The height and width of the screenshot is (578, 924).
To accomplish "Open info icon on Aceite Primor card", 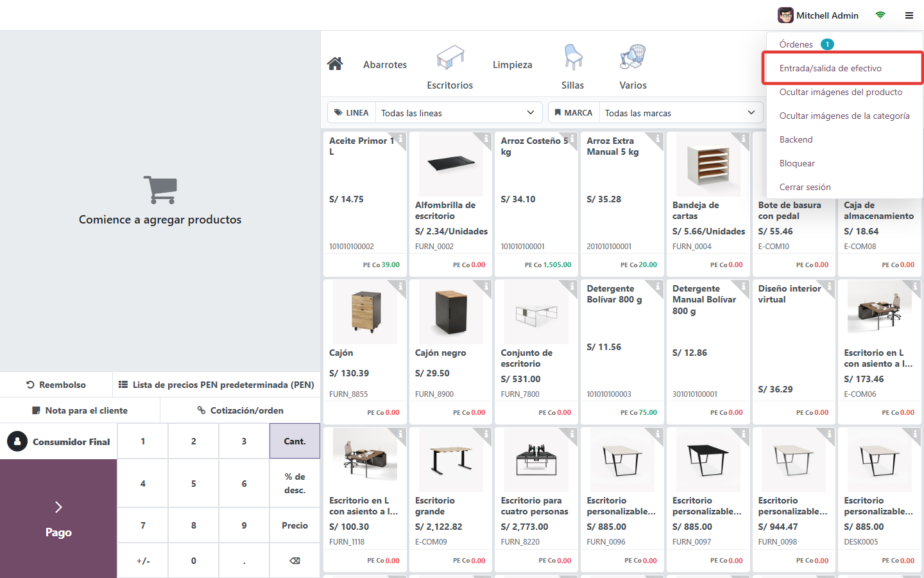I will (x=400, y=138).
